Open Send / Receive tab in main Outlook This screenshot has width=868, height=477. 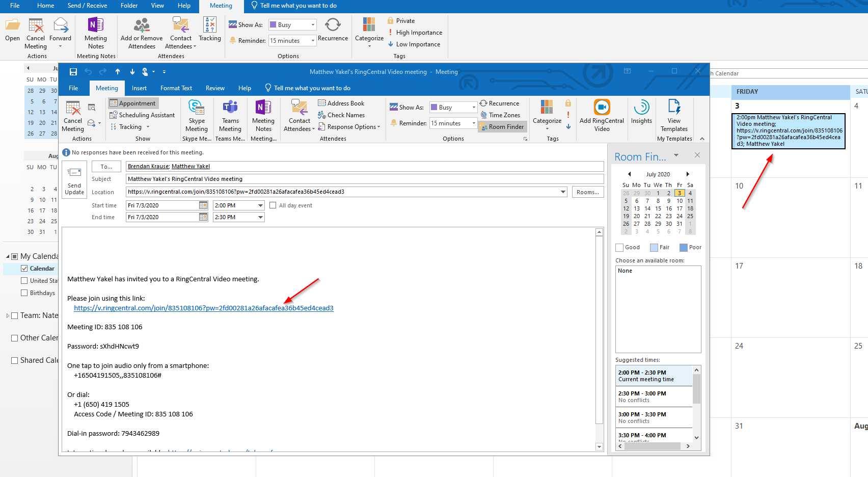pos(87,6)
